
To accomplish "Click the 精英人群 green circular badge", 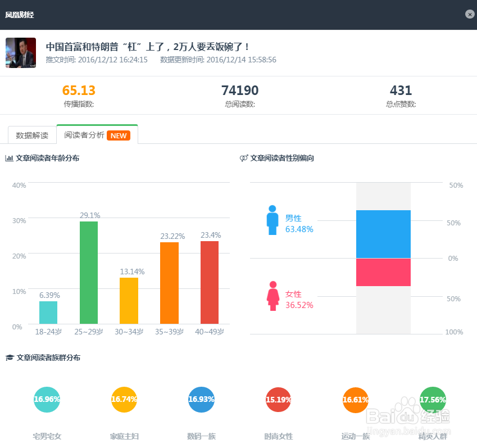I will (432, 400).
